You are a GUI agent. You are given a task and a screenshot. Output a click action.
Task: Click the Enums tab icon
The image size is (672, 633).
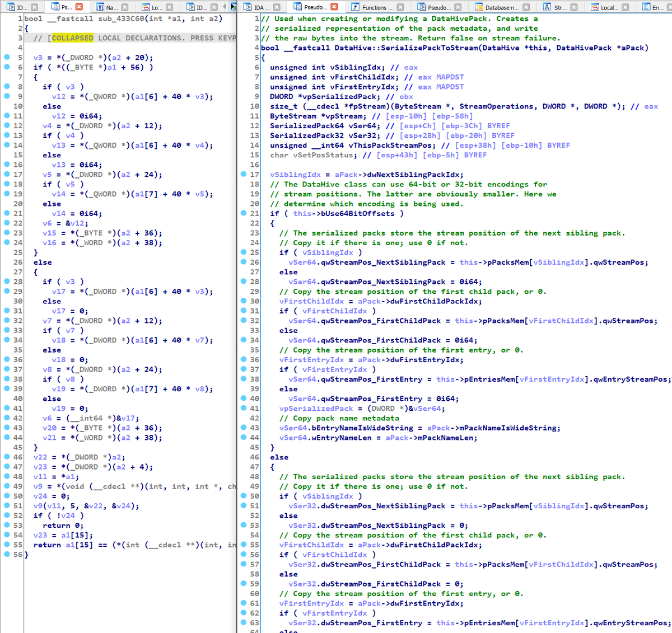coord(645,7)
